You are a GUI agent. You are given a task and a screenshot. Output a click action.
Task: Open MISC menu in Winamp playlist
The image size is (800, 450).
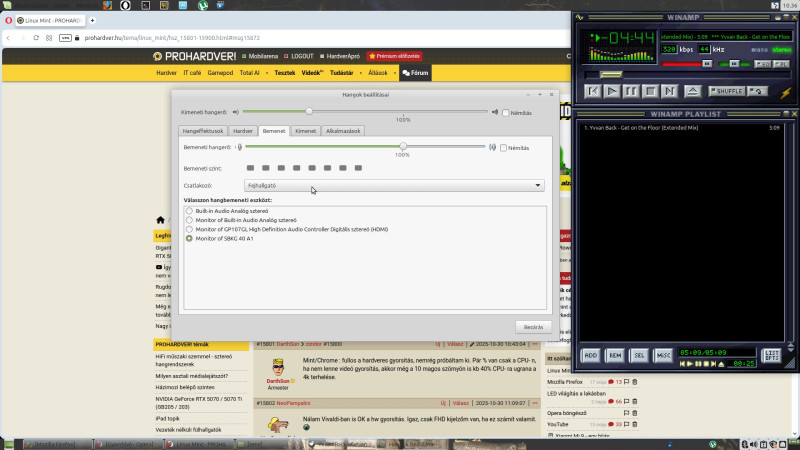pyautogui.click(x=663, y=356)
